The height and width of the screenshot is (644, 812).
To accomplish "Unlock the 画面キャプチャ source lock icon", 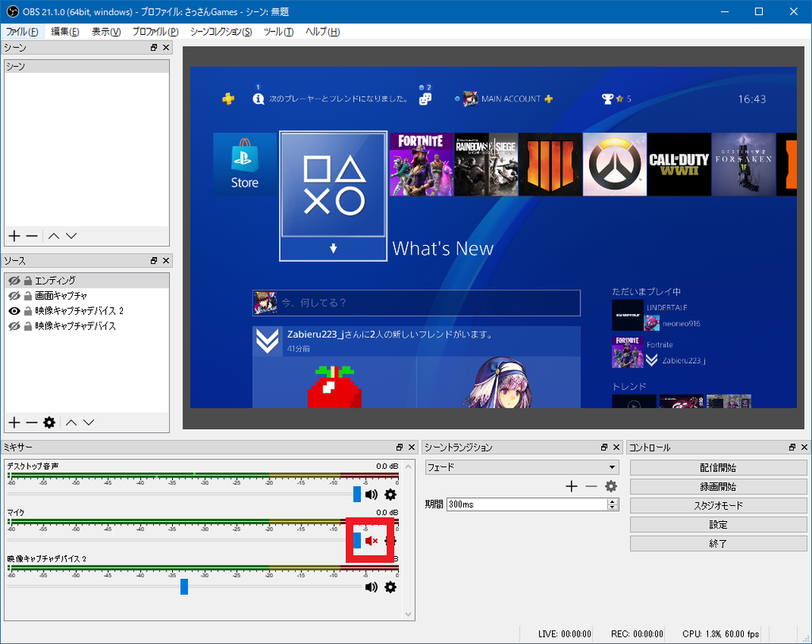I will 28,296.
